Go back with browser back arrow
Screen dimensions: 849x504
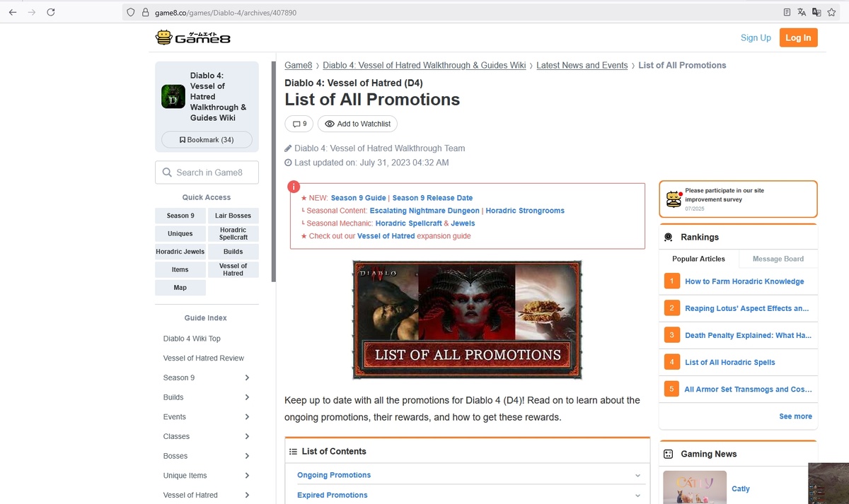click(x=13, y=12)
